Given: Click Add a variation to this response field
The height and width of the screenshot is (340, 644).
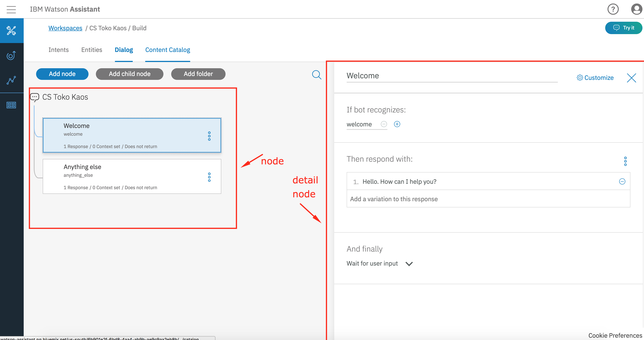Looking at the screenshot, I should tap(488, 199).
